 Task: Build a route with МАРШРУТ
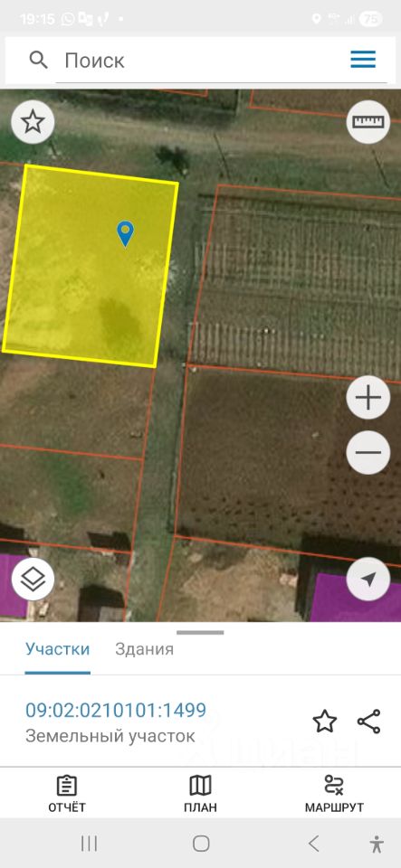(x=334, y=795)
